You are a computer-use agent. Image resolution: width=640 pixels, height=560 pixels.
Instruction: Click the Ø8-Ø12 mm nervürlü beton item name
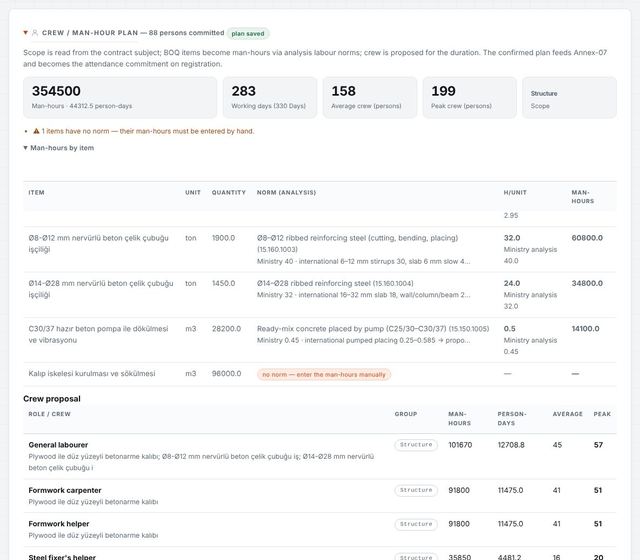tap(98, 243)
